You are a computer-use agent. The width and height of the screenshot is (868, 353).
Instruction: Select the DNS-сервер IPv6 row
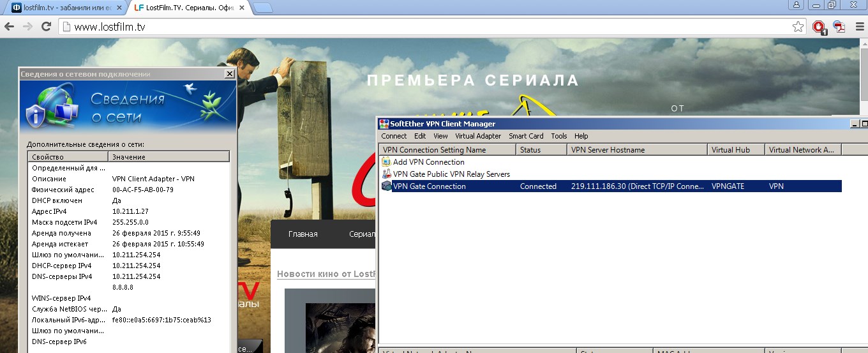[129, 342]
